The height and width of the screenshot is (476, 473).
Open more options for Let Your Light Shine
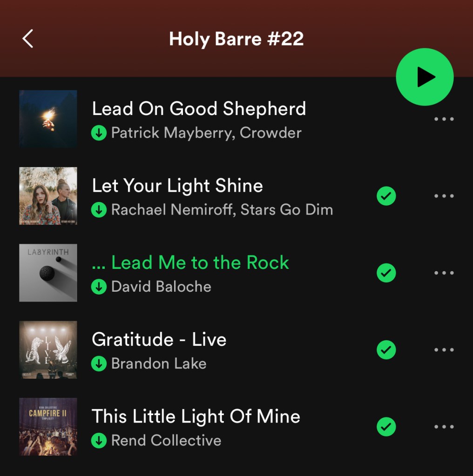444,196
